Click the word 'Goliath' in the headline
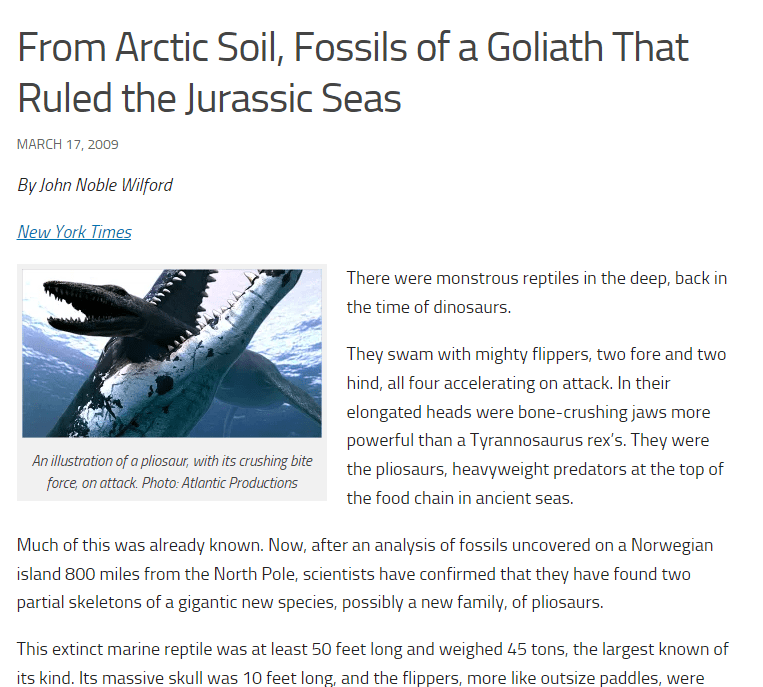Screen dimensions: 763x687 [545, 47]
